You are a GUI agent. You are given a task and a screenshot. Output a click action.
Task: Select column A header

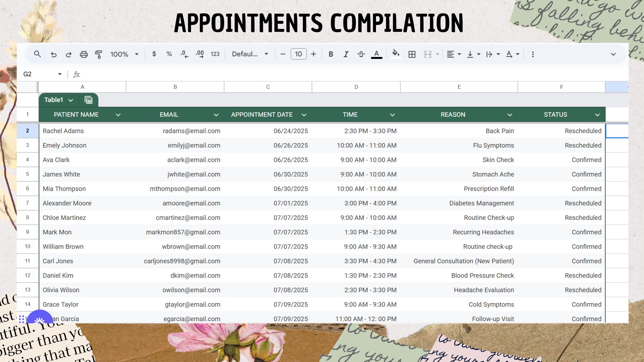coord(83,87)
